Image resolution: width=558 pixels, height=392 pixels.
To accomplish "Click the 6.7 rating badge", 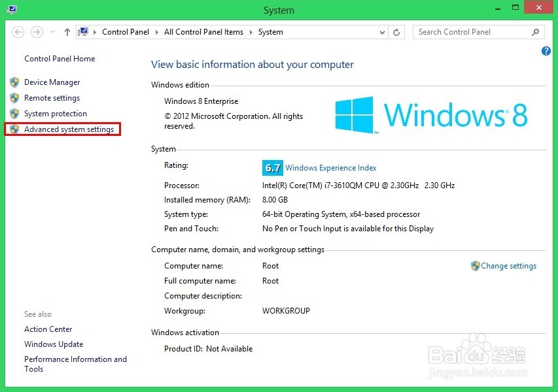I will point(273,168).
